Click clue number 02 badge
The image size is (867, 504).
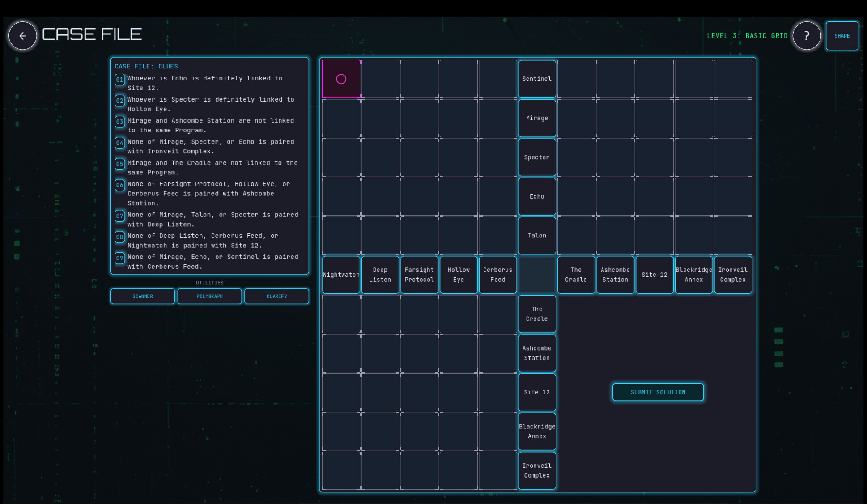point(119,101)
